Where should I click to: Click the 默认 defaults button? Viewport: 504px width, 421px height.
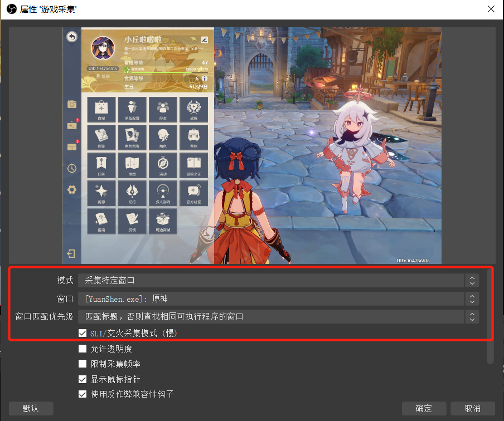pyautogui.click(x=31, y=409)
